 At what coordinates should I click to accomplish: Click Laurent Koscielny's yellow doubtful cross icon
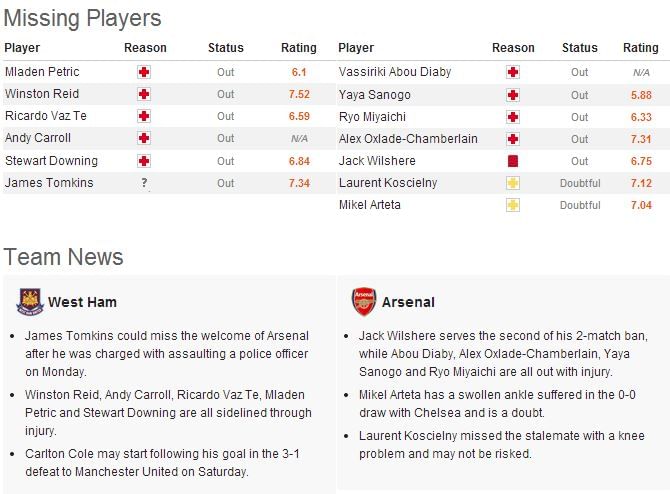513,183
